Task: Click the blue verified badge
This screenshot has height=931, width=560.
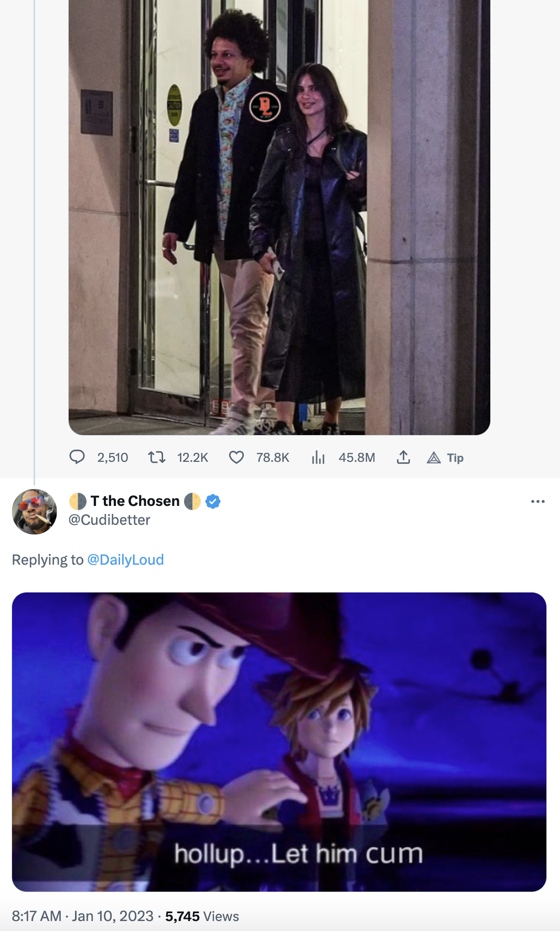Action: (x=212, y=501)
